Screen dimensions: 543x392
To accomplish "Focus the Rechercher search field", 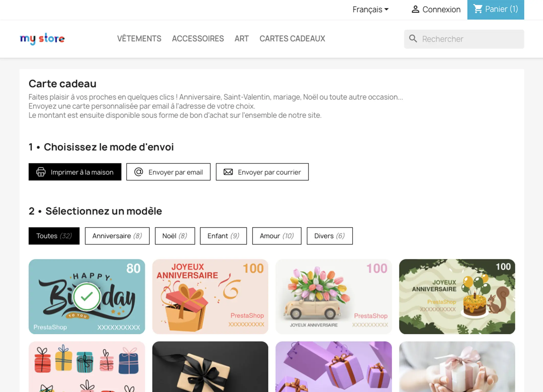I will [464, 39].
